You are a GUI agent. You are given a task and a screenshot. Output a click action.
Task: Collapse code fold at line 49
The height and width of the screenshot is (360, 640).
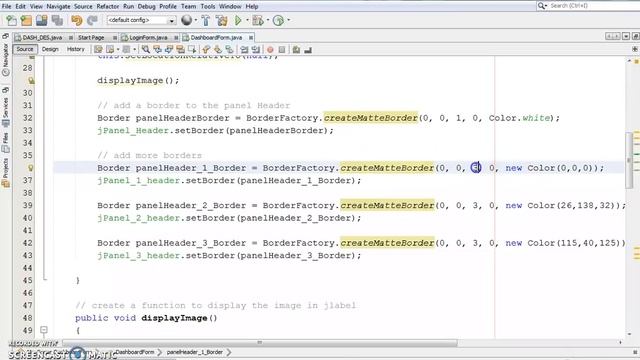(44, 330)
